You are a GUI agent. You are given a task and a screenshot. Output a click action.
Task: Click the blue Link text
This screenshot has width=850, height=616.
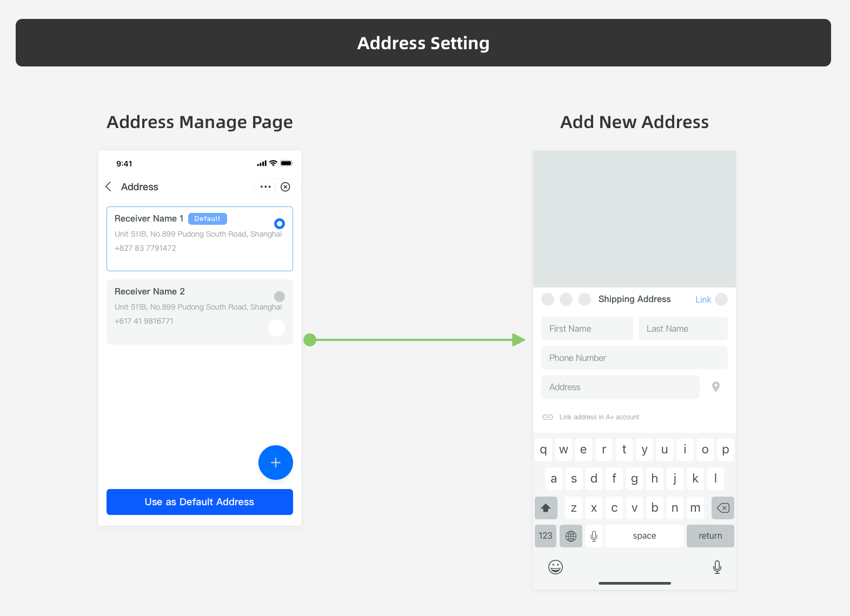(703, 299)
